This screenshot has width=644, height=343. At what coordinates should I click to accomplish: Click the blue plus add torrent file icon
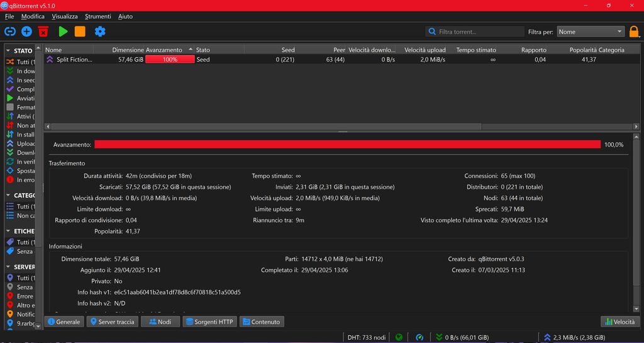pyautogui.click(x=26, y=31)
